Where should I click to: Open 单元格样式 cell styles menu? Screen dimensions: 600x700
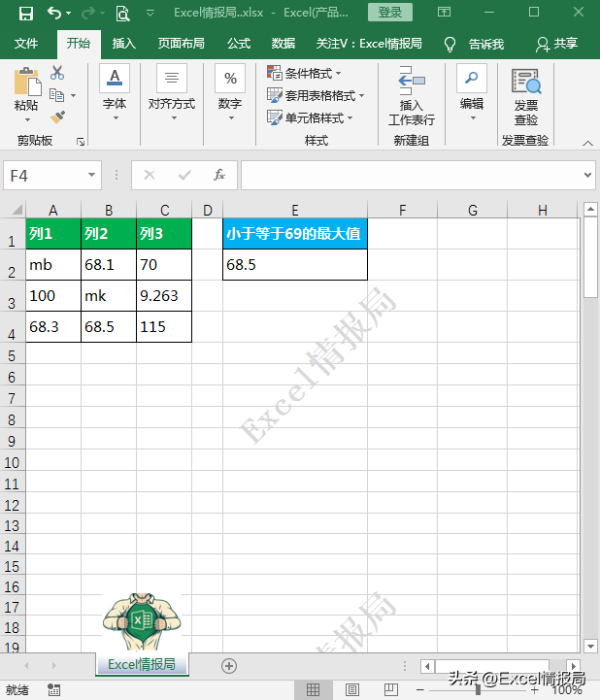pos(311,117)
